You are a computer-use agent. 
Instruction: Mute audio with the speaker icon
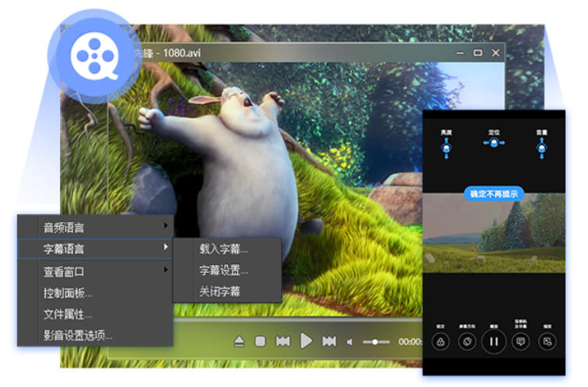point(350,342)
